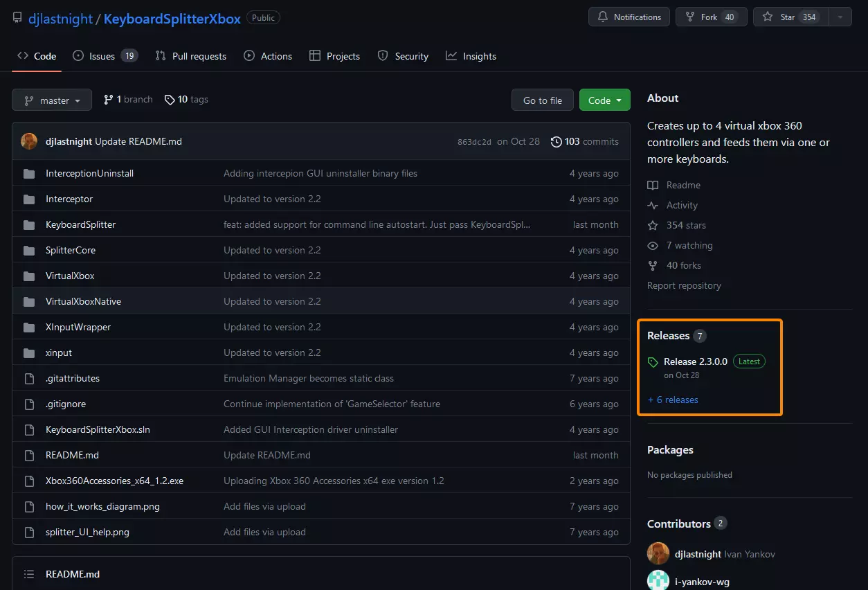Click the Report repository link
Image resolution: width=868 pixels, height=590 pixels.
click(684, 285)
